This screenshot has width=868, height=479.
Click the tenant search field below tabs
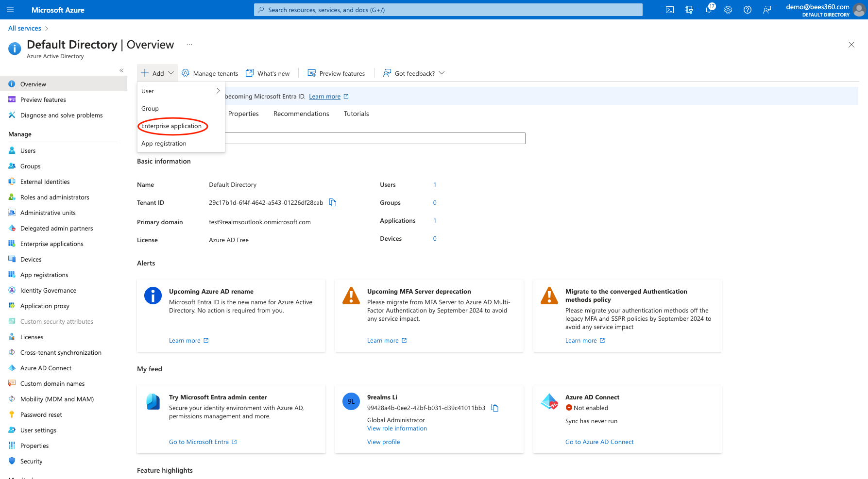pos(375,138)
